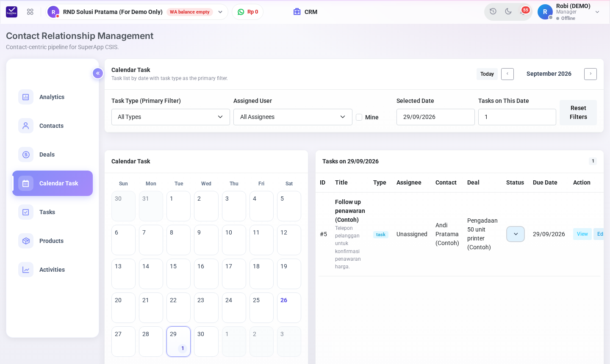Open Tasks from the sidebar
This screenshot has width=610, height=364.
coord(53,212)
